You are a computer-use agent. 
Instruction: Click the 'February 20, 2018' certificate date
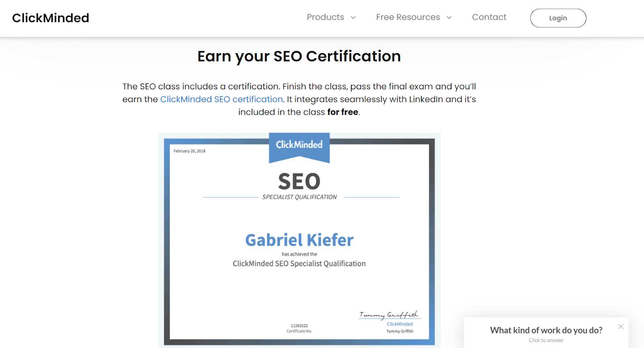189,151
